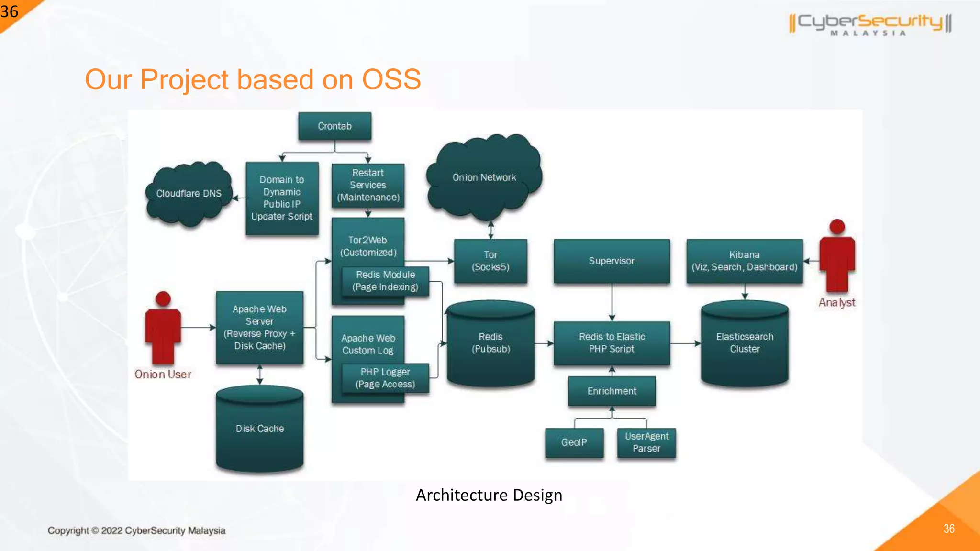
Task: Click the Redis Pubsub database cylinder
Action: click(x=490, y=343)
